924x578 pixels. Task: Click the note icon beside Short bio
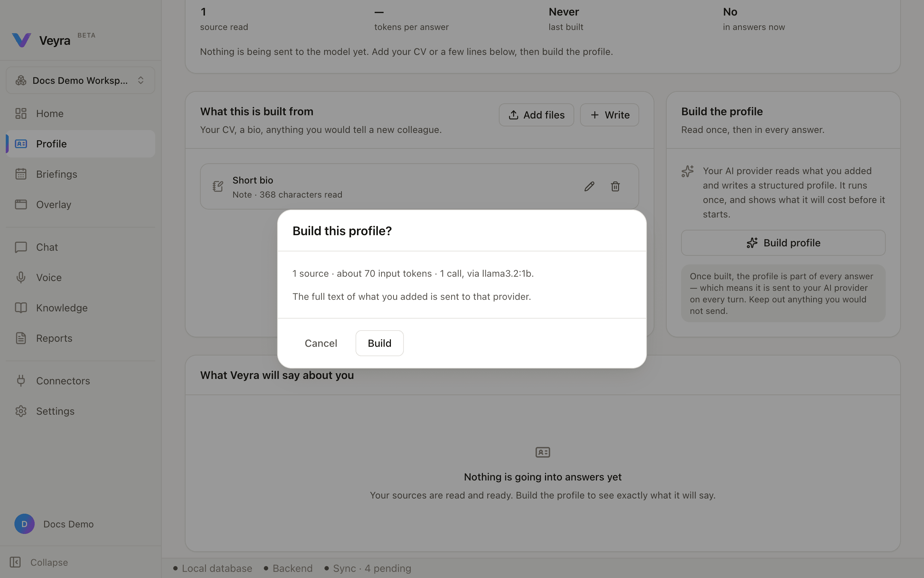pos(218,186)
